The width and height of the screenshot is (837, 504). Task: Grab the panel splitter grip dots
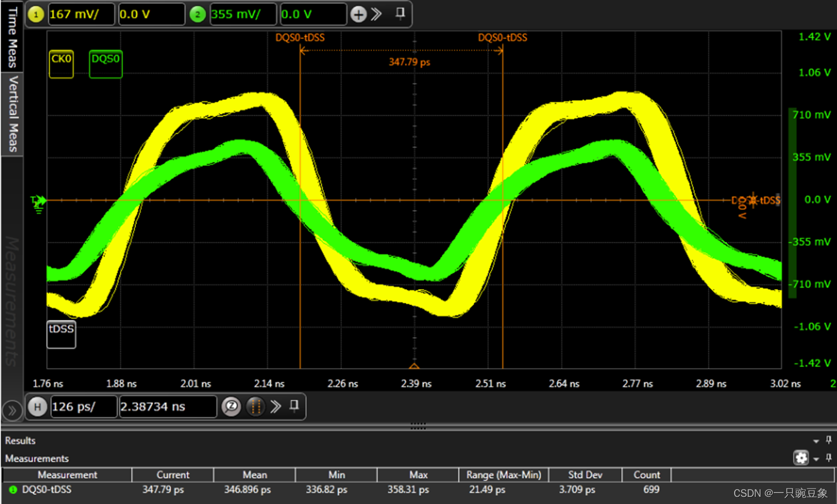point(418,426)
